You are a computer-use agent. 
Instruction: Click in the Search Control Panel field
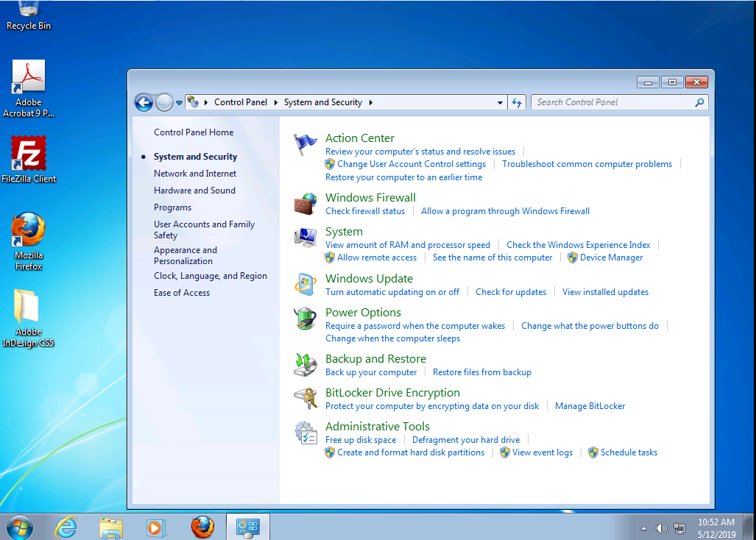(612, 102)
